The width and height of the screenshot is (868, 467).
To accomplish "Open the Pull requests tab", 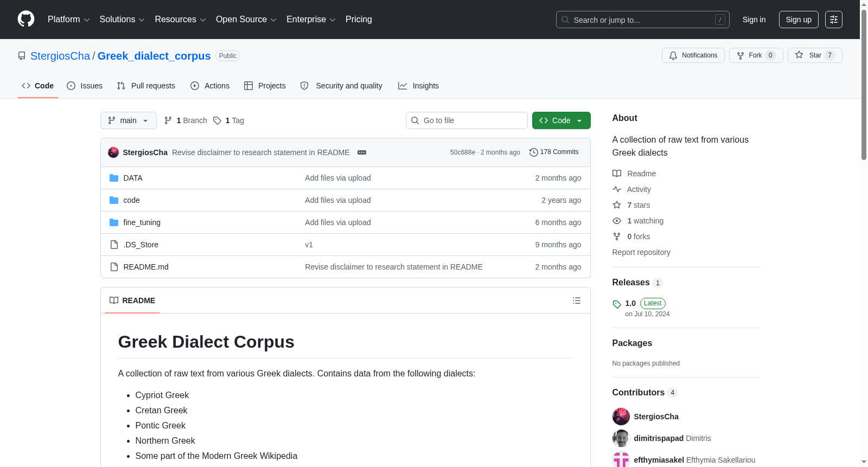I will 146,86.
